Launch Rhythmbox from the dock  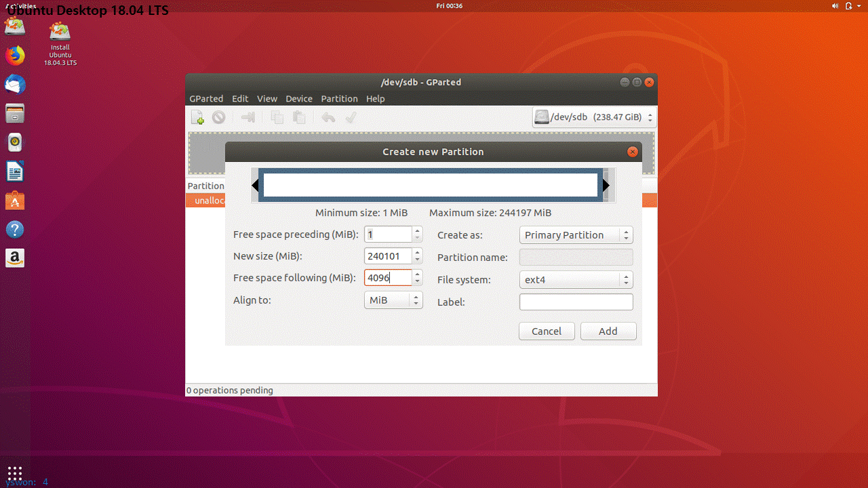[x=15, y=142]
